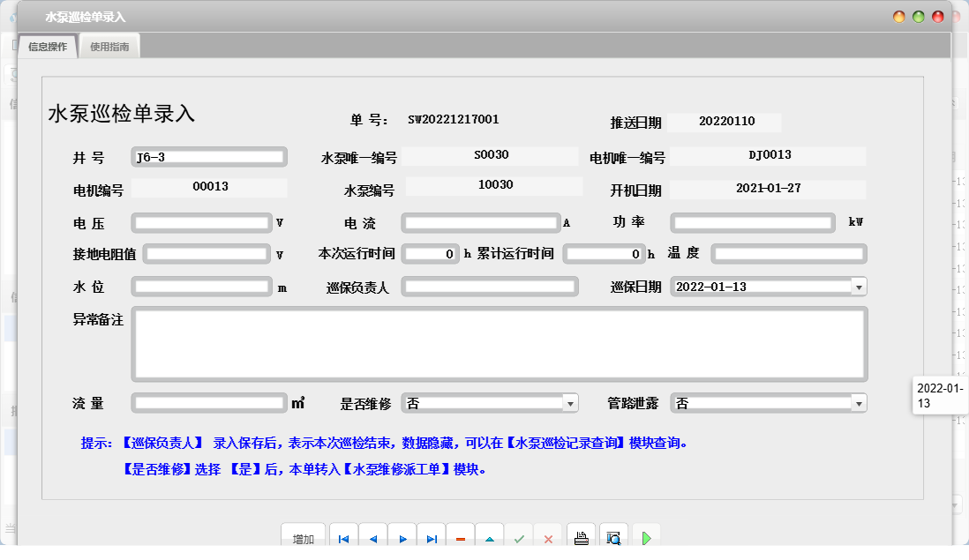Click the printer icon
Viewport: 969px width, 560px height.
(582, 538)
